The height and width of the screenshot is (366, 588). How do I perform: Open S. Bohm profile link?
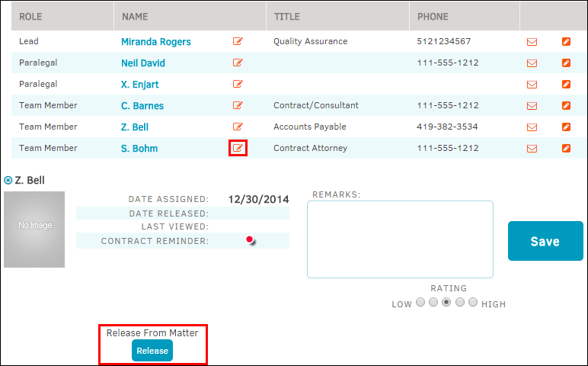[139, 149]
